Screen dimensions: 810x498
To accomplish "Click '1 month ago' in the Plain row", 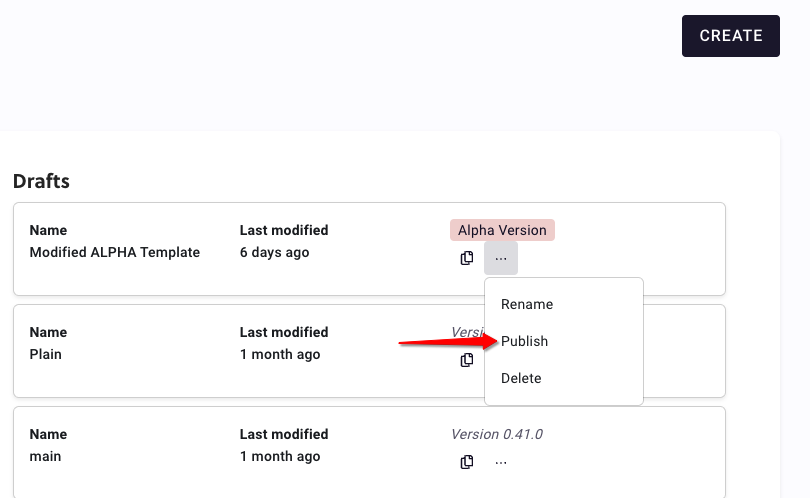I will pyautogui.click(x=280, y=354).
